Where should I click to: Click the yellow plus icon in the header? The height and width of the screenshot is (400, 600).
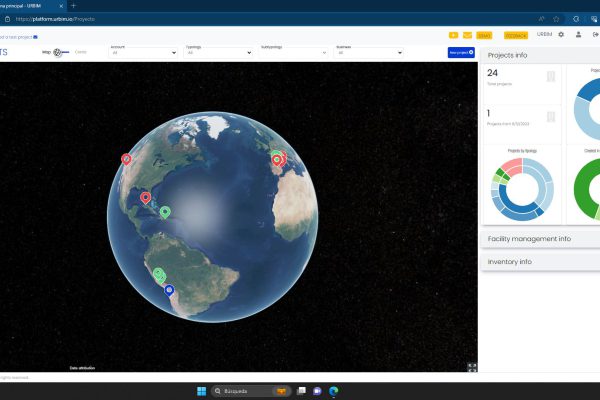[x=453, y=35]
